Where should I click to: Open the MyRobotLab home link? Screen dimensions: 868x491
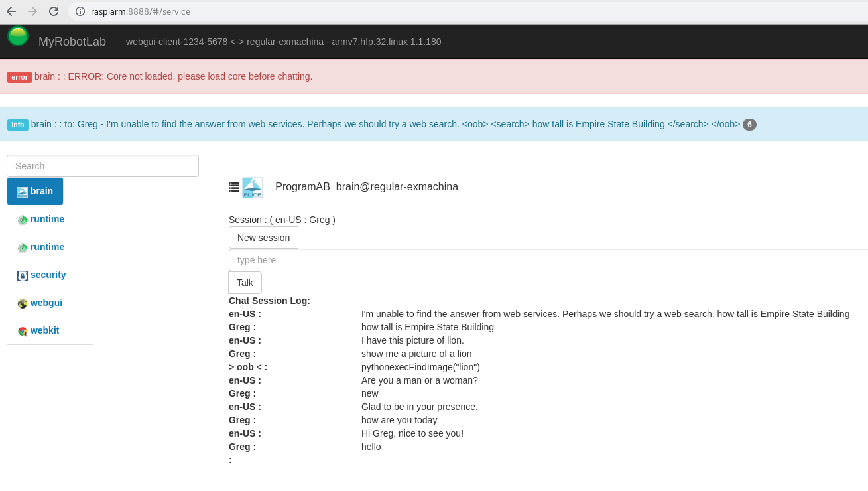tap(72, 42)
